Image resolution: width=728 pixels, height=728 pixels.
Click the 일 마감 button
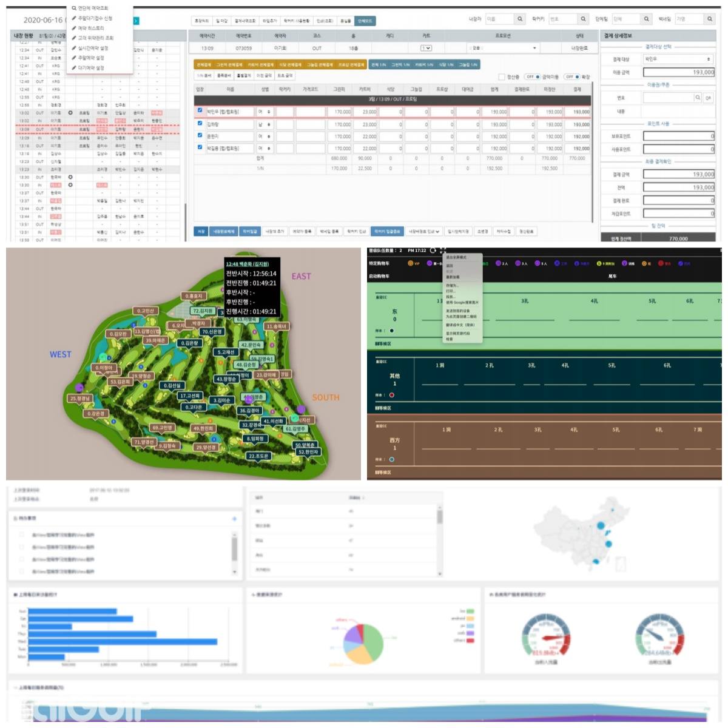[x=221, y=21]
